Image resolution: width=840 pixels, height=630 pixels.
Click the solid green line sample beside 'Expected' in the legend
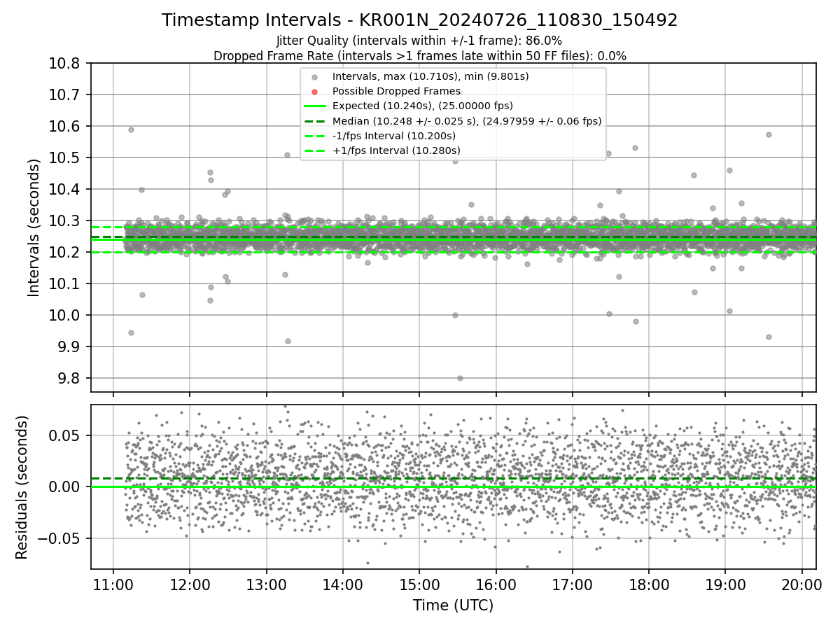[x=315, y=106]
